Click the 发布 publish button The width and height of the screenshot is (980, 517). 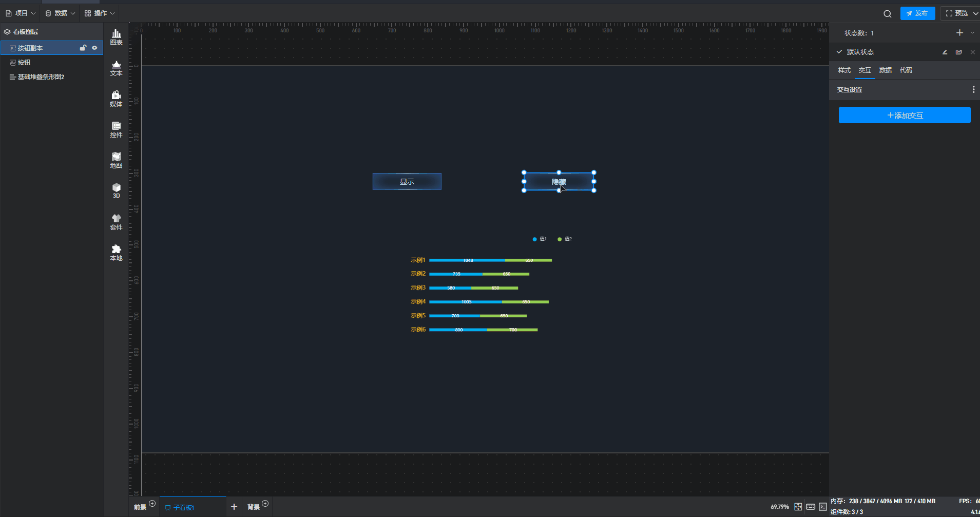pos(917,13)
